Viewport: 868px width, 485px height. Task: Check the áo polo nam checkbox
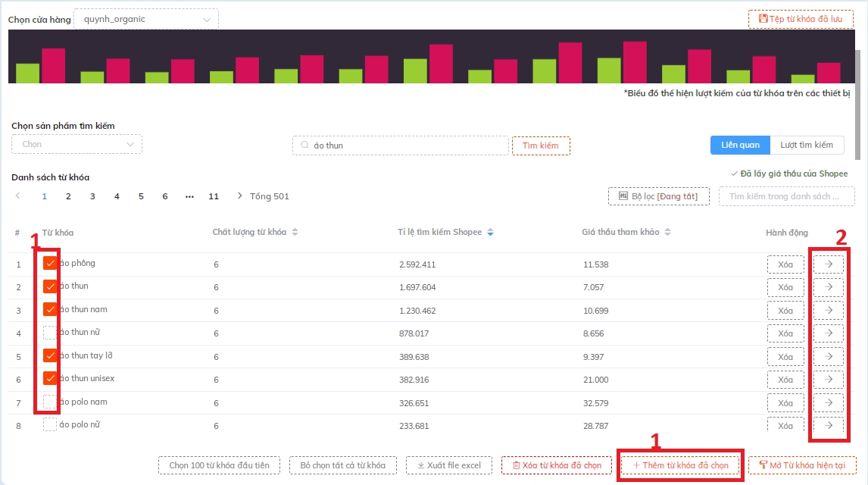click(50, 401)
